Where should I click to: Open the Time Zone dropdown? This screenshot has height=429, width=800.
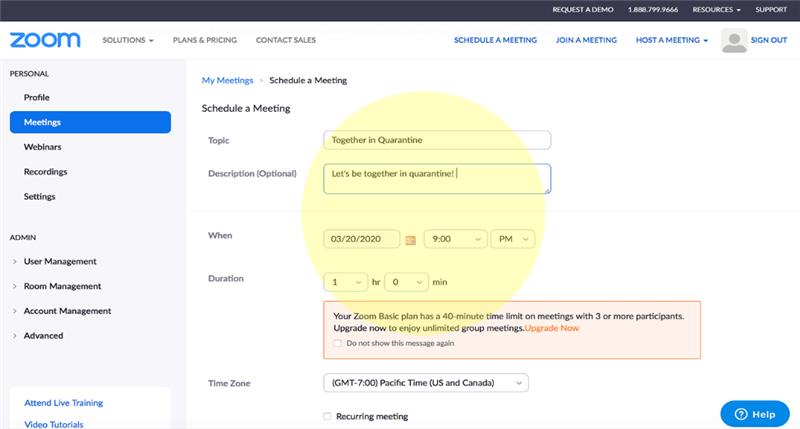click(x=426, y=383)
